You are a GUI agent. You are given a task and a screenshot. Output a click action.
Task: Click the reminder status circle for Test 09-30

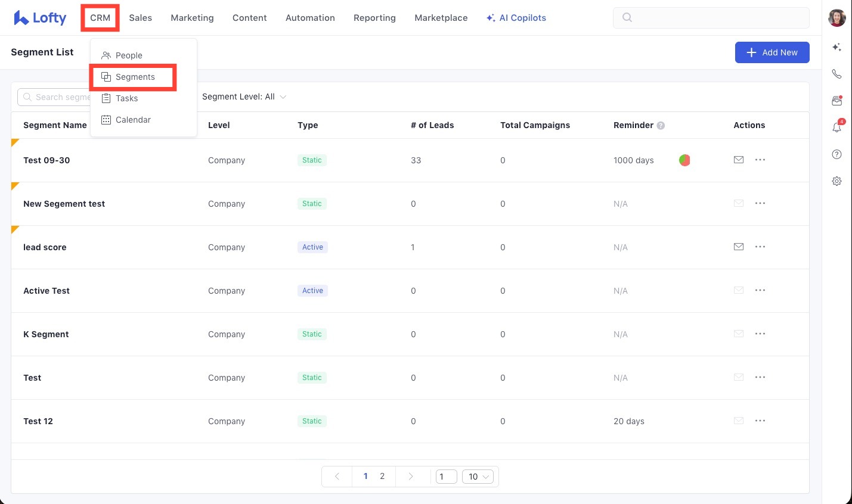[x=684, y=160]
